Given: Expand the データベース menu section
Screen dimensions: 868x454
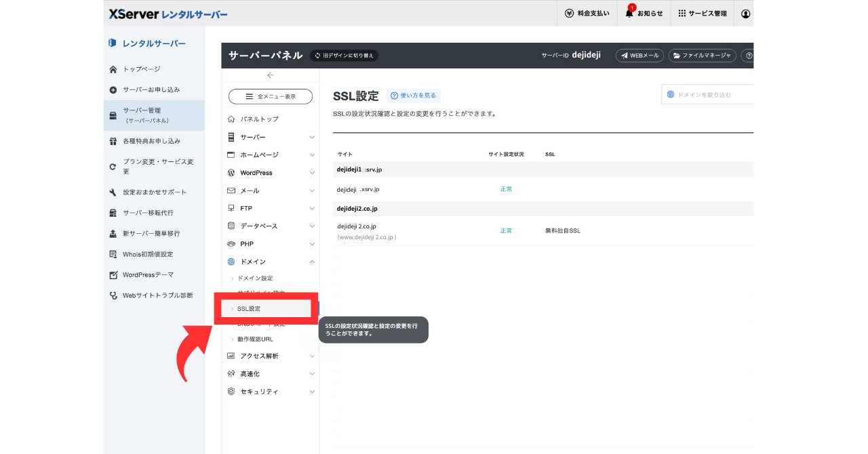Looking at the screenshot, I should (270, 226).
